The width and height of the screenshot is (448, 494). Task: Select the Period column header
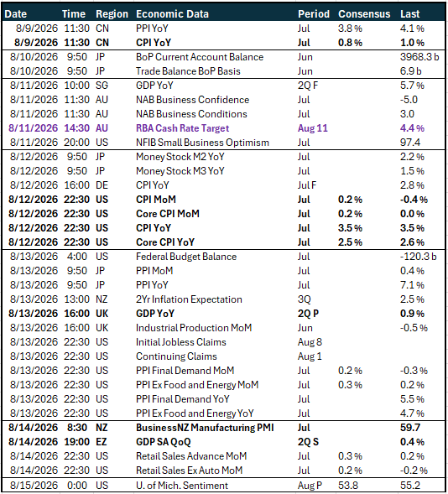(x=314, y=14)
